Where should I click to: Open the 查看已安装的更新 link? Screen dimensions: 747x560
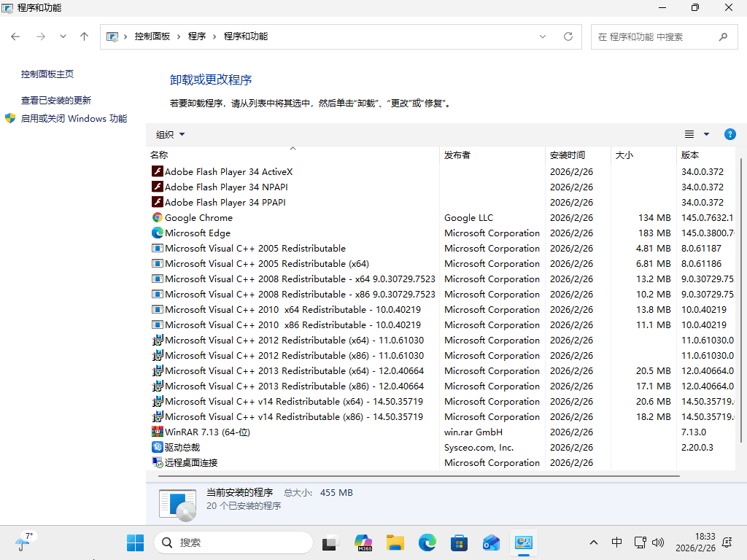56,100
